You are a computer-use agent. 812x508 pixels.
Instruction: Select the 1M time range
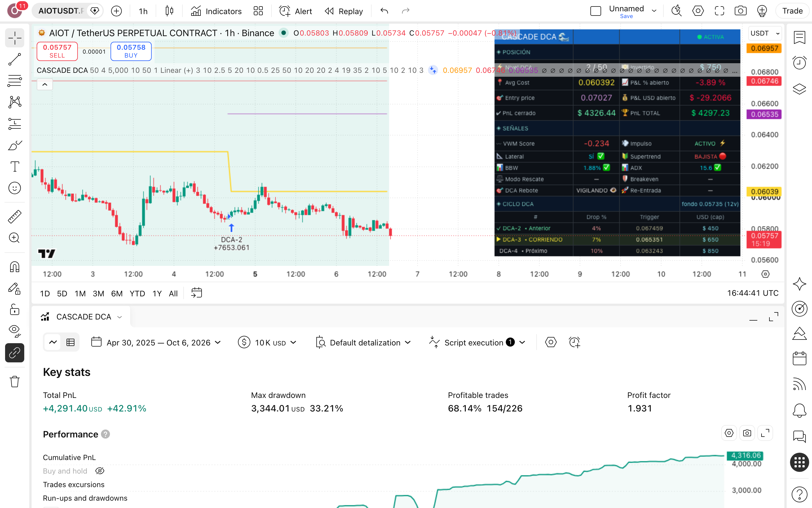(x=80, y=293)
